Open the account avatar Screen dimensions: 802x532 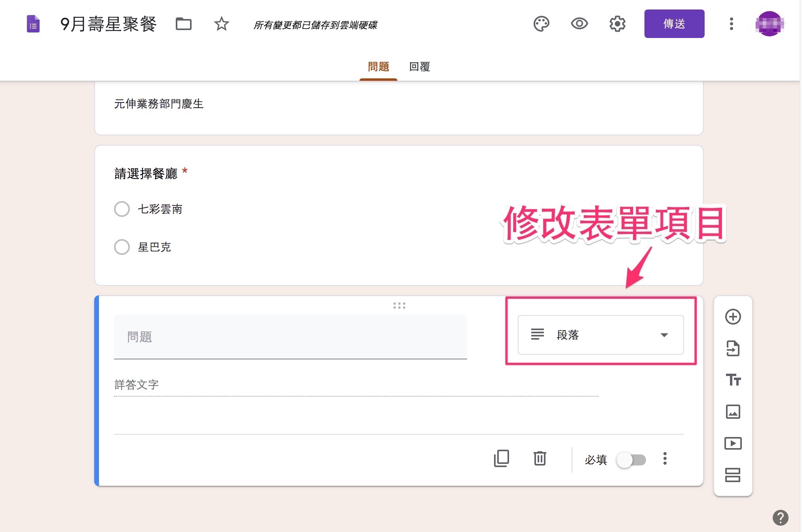pyautogui.click(x=769, y=24)
